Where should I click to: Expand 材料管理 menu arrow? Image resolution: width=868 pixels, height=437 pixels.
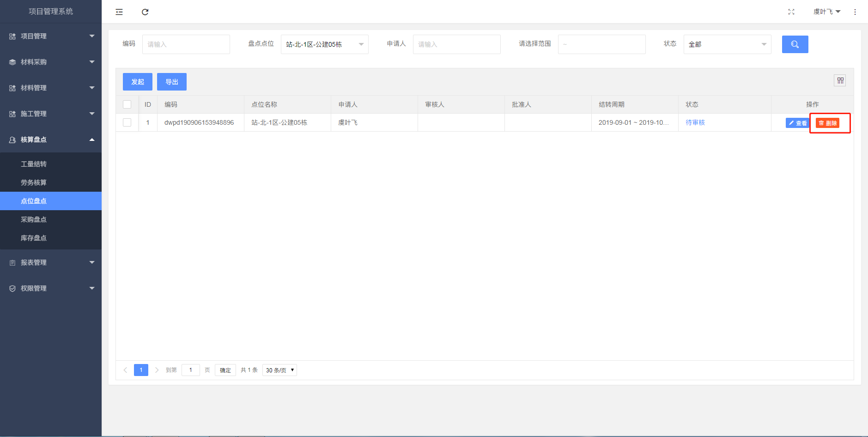pos(92,88)
